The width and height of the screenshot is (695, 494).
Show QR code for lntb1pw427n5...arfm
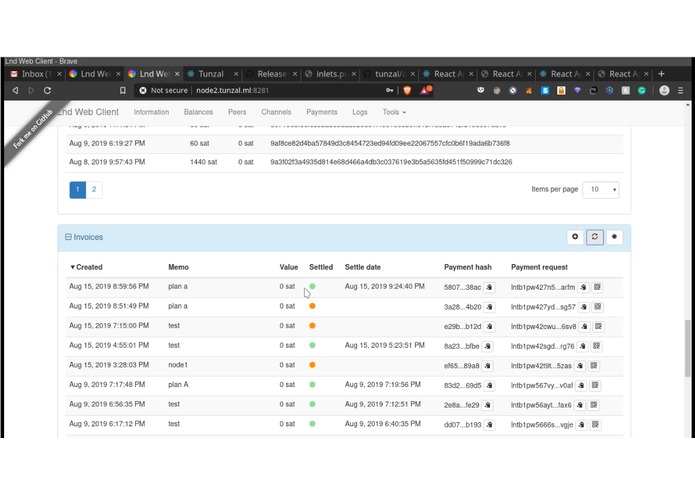(x=597, y=287)
